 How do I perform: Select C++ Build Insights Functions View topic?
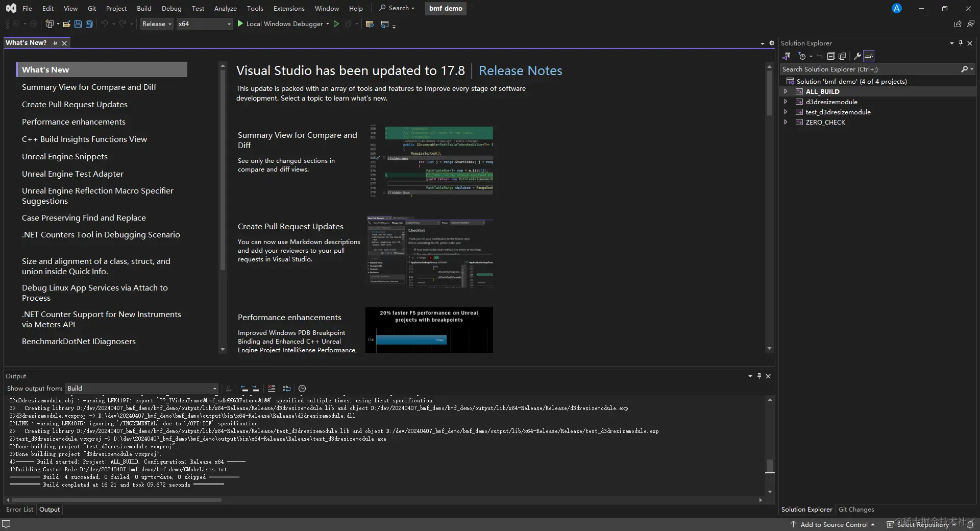84,139
